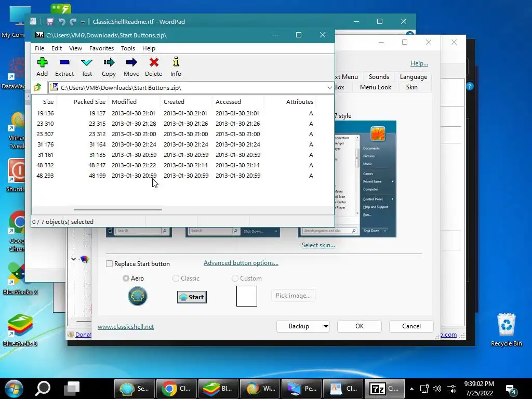Image resolution: width=532 pixels, height=399 pixels.
Task: Switch to the Chrome taskbar button
Action: pyautogui.click(x=177, y=389)
